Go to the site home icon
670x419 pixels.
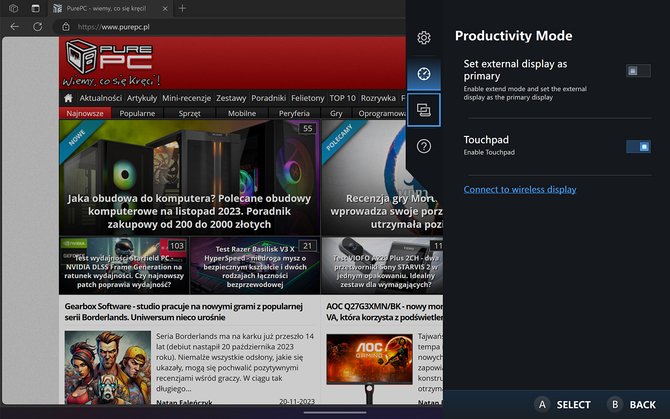[x=68, y=98]
